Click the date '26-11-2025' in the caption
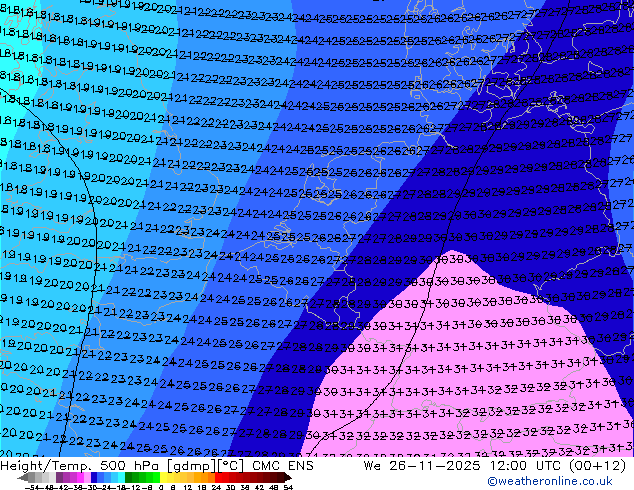 pos(435,466)
